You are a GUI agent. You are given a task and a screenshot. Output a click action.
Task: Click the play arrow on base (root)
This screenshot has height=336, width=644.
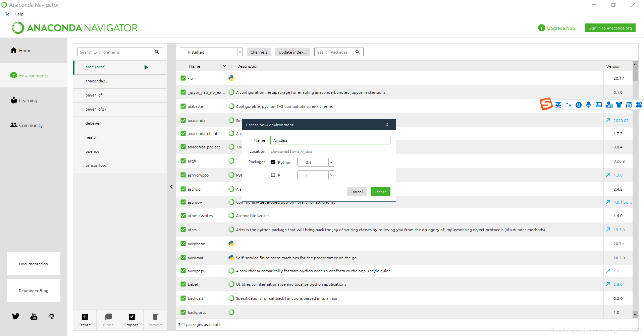(146, 67)
